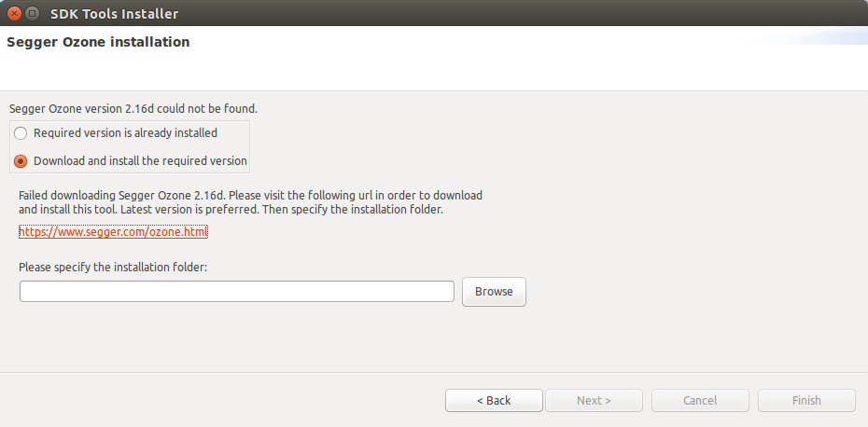Minimize the installer window using gray button
This screenshot has width=868, height=427.
point(32,13)
